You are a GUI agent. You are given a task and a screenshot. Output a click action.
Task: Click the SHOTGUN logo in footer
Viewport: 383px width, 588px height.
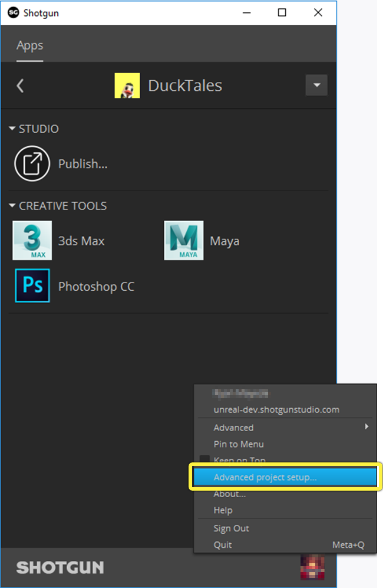click(60, 567)
